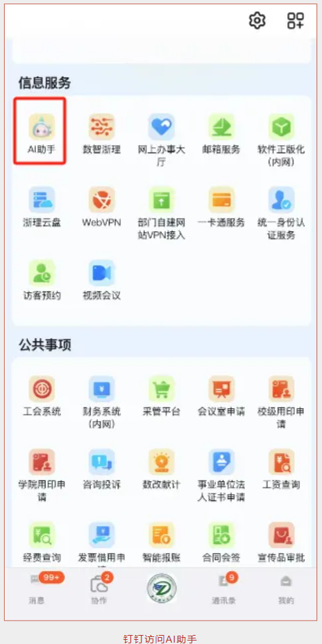Tap the add-apps grid icon
Screen dimensions: 322x644
point(296,20)
